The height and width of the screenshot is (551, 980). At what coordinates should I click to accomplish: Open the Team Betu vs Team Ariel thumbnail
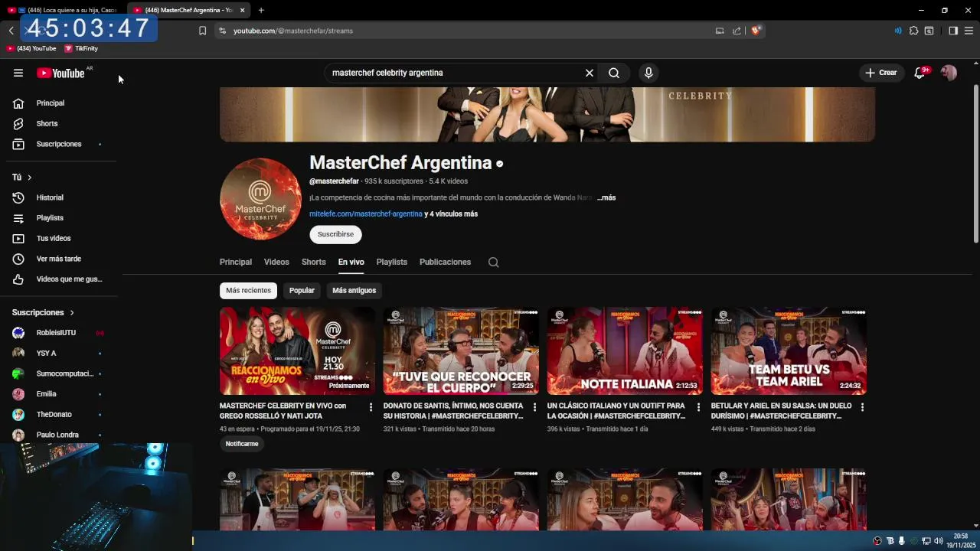tap(789, 351)
